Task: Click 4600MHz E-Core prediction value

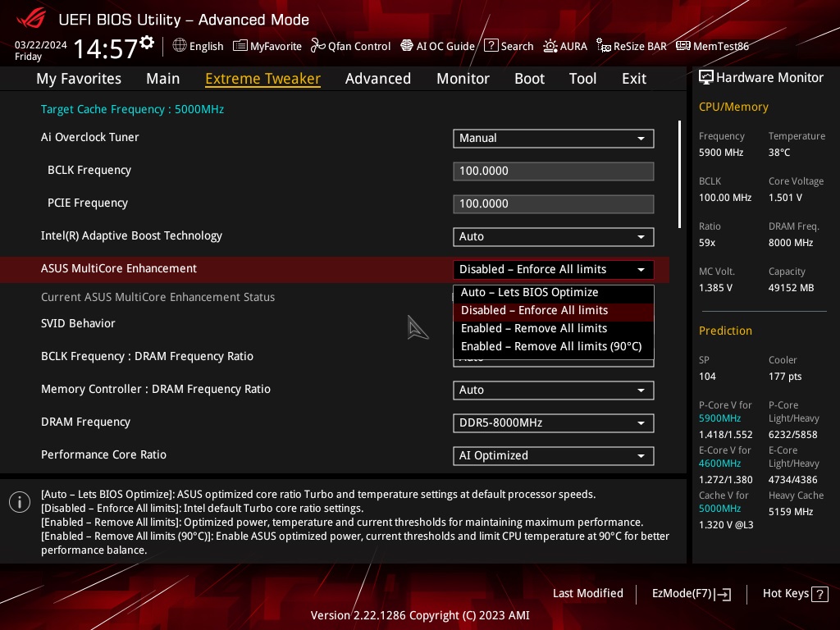Action: coord(719,463)
